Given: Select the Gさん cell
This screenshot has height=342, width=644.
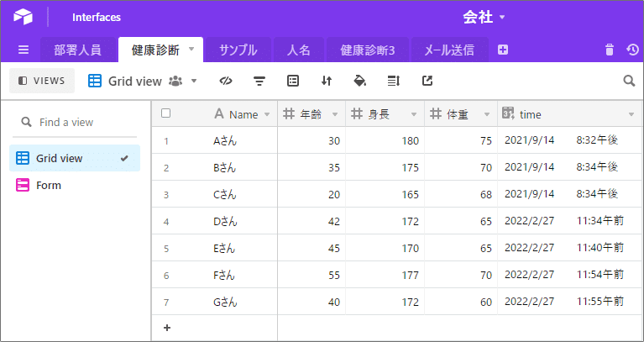Looking at the screenshot, I should [225, 303].
